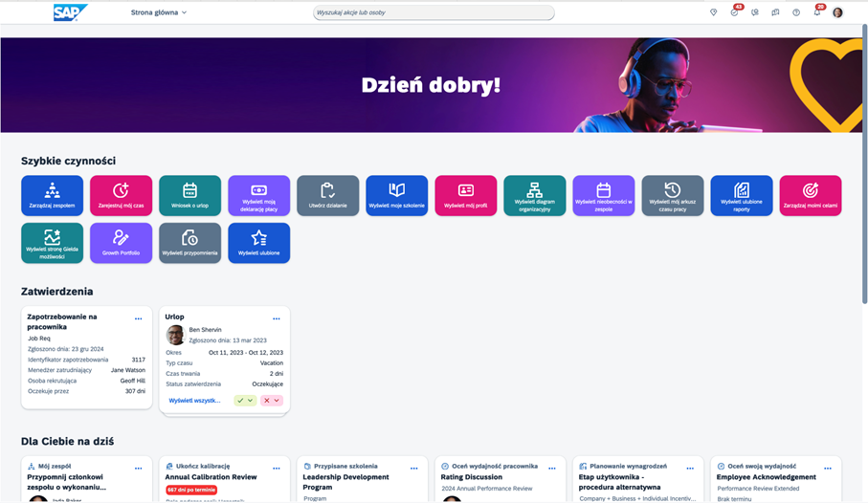Click the Zarządzaj moimi celami tile
868x503 pixels.
pyautogui.click(x=810, y=195)
